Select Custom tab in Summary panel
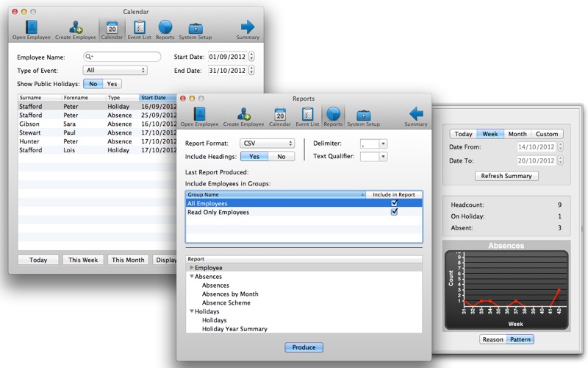The image size is (588, 368). click(547, 134)
